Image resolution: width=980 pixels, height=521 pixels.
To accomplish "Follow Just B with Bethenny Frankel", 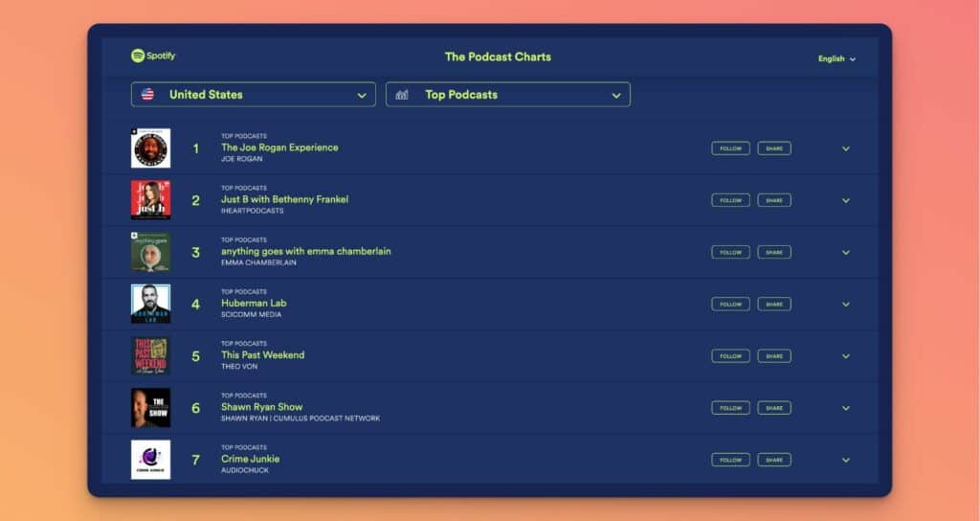I will tap(730, 200).
